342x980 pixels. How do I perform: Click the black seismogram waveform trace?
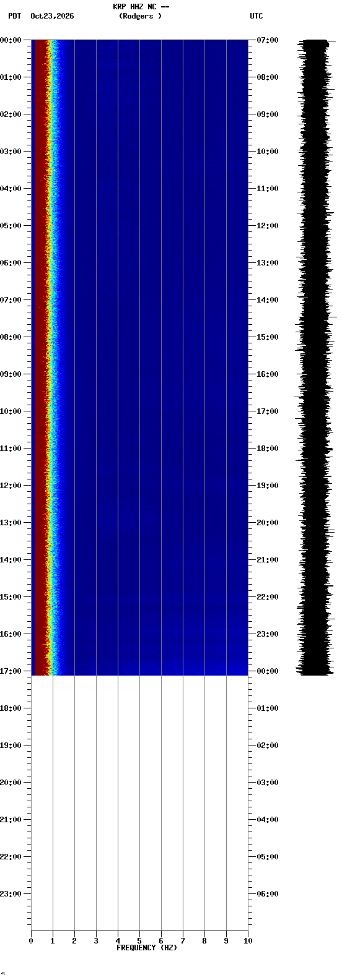316,357
